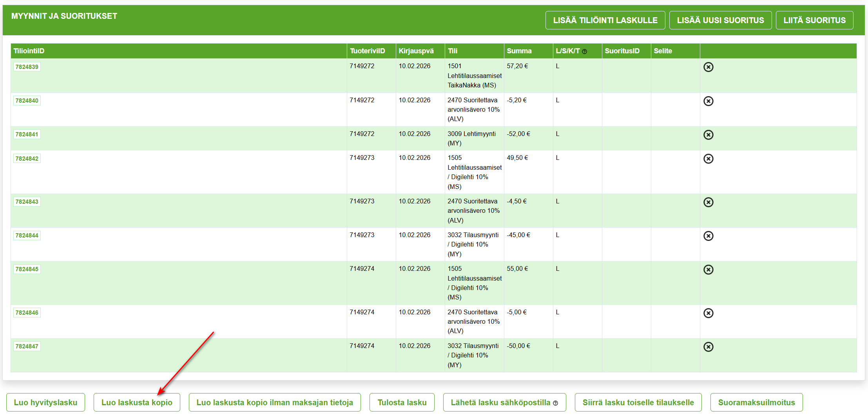The height and width of the screenshot is (417, 868).
Task: Open posting ID 7824842 link
Action: coord(27,159)
